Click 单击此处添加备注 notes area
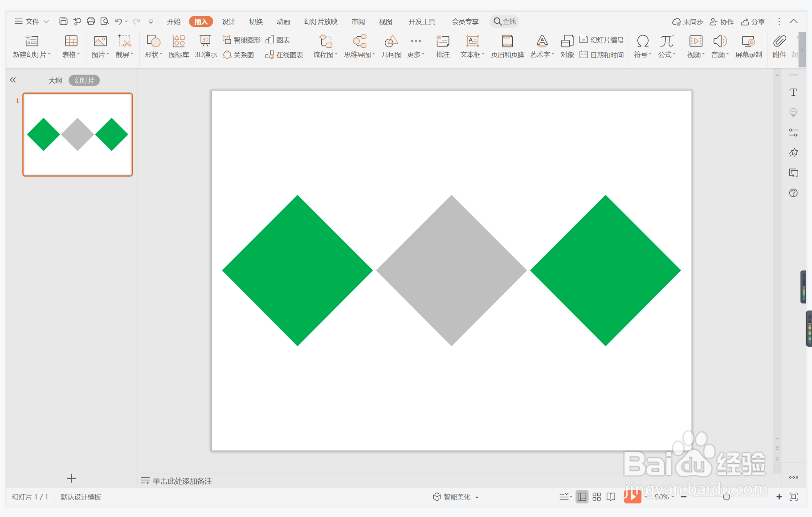Screen dimensions: 812x517 (182, 481)
